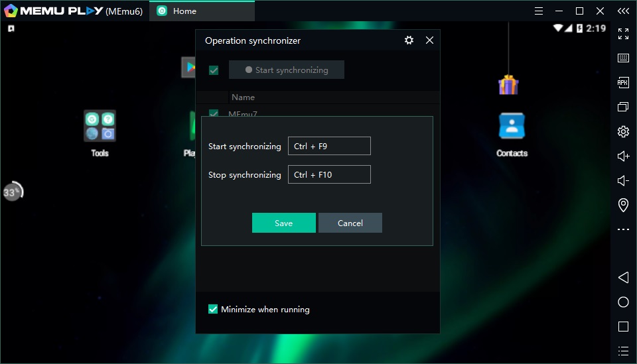Screen dimensions: 637x364
Task: Click the Cancel button
Action: tap(350, 223)
